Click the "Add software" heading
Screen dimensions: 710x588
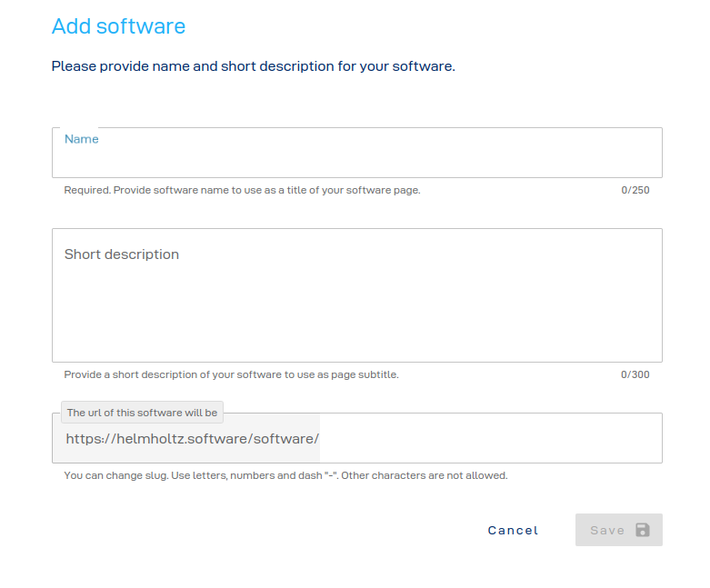pos(118,26)
